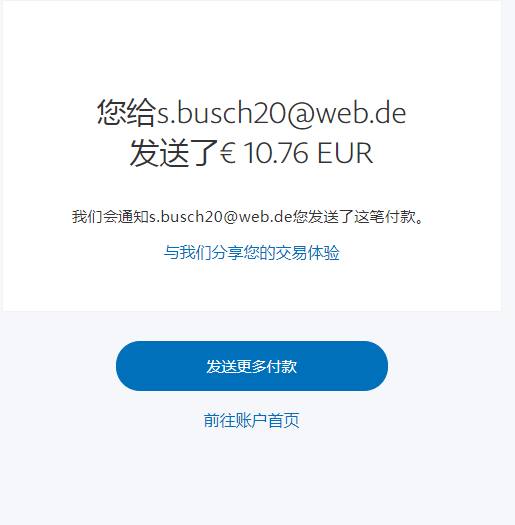Image resolution: width=515 pixels, height=525 pixels.
Task: Click web.de domain in the heading email
Action: pos(361,113)
